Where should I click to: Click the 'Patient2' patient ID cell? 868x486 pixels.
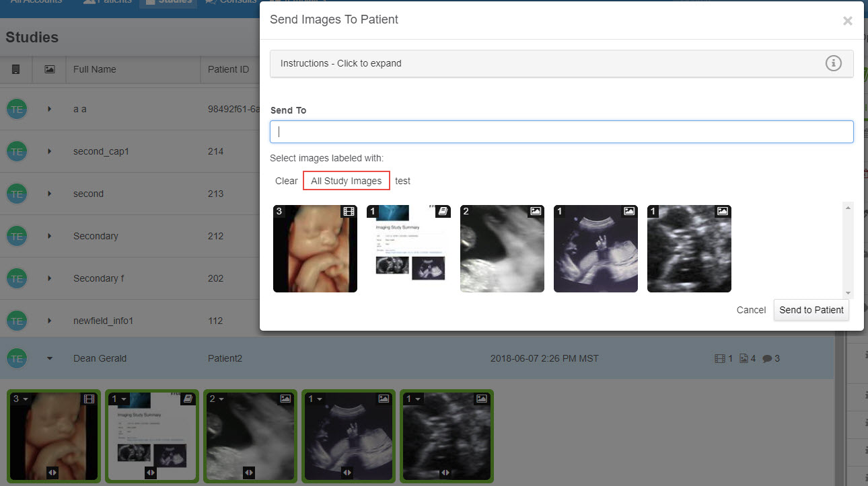click(x=225, y=358)
